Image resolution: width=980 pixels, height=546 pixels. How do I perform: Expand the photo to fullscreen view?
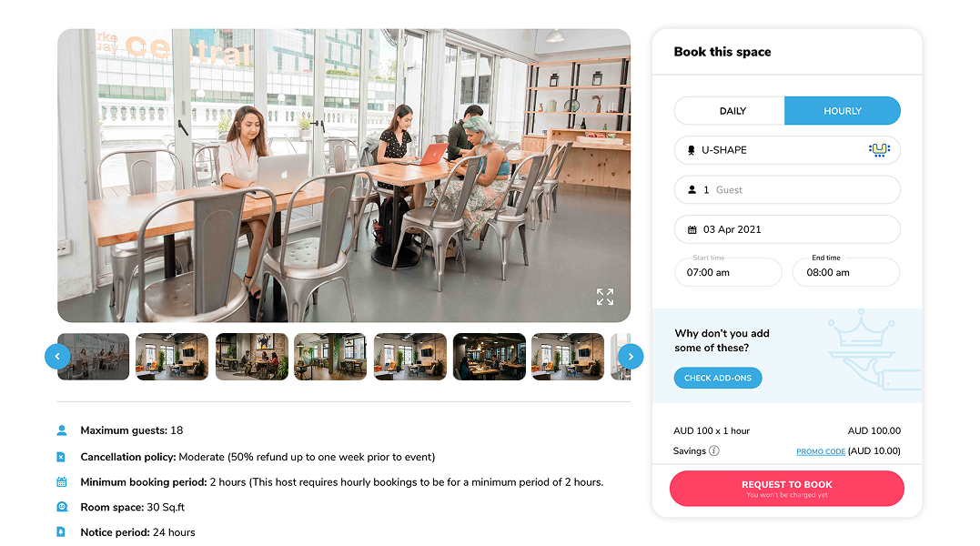coord(604,297)
